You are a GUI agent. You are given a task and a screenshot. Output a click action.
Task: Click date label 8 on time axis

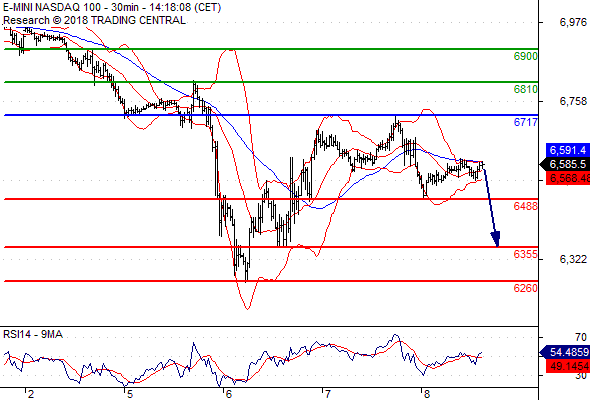point(427,394)
